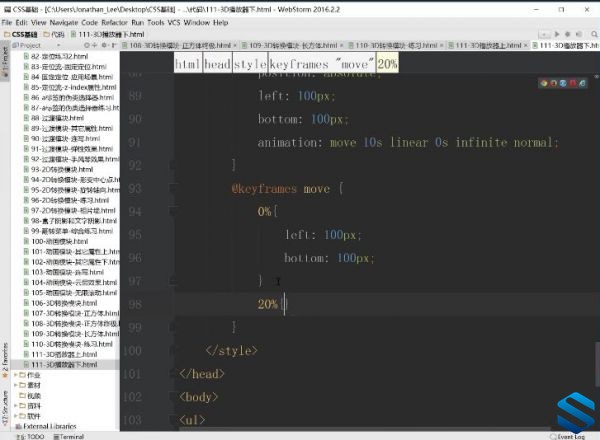
Task: Click the CSS基础 breadcrumb folder
Action: tap(21, 34)
